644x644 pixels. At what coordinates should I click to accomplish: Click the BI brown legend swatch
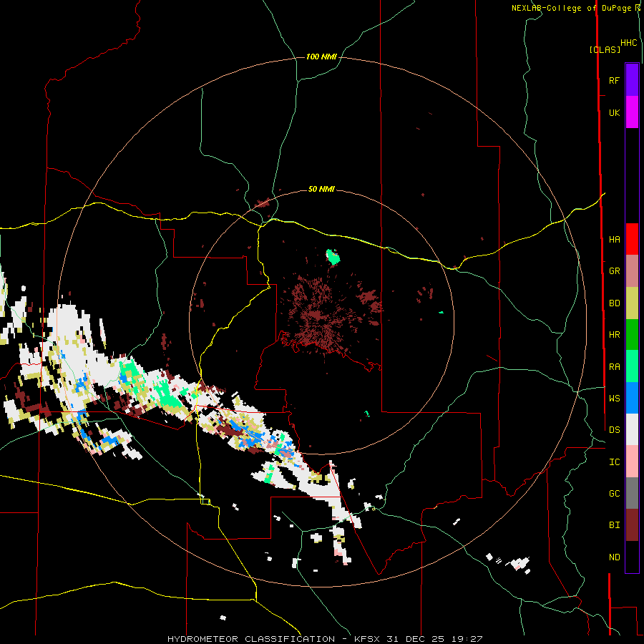632,525
